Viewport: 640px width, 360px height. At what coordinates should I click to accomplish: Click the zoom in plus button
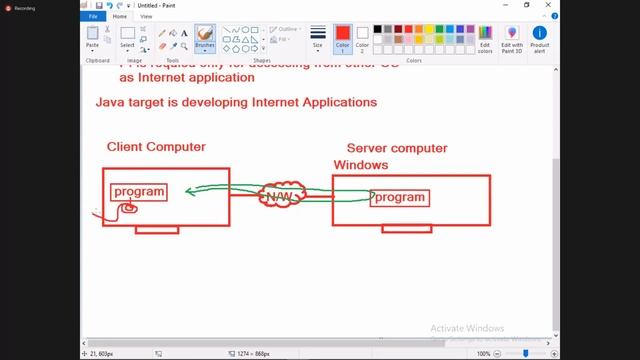pos(554,354)
